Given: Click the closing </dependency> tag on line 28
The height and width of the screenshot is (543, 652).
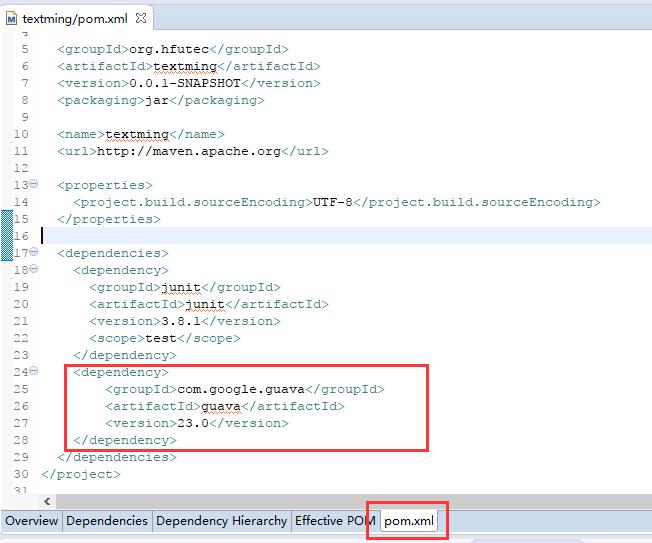Looking at the screenshot, I should [125, 440].
